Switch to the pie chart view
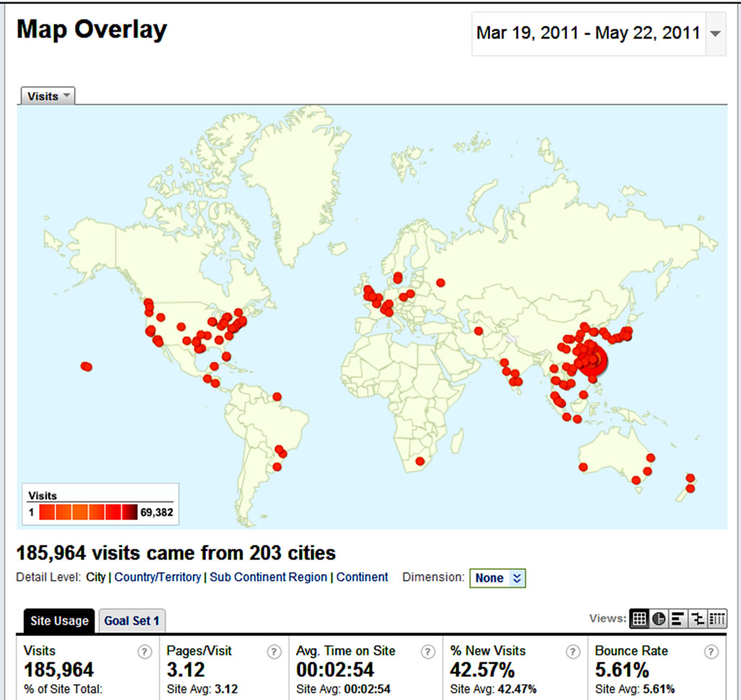Screen dimensions: 741x700 click(658, 618)
